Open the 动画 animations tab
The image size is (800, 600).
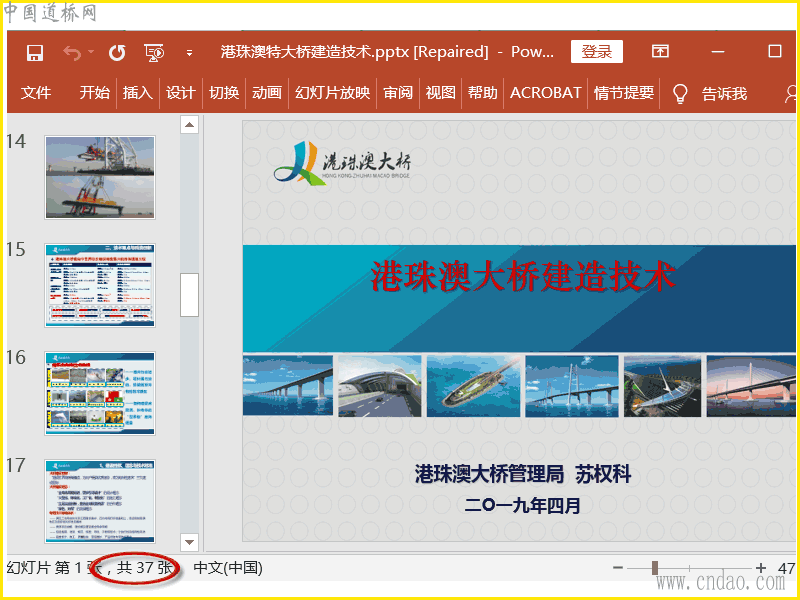coord(267,93)
